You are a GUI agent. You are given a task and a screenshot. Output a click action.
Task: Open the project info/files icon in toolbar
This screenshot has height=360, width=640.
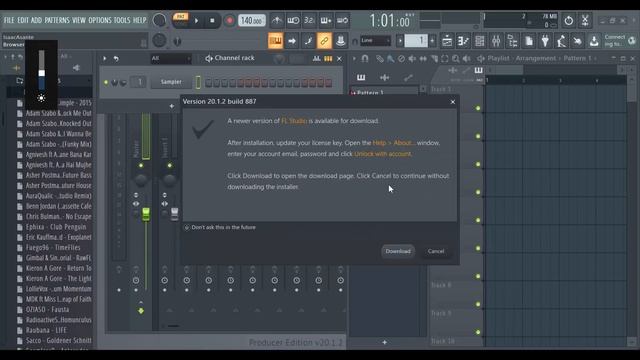529,41
